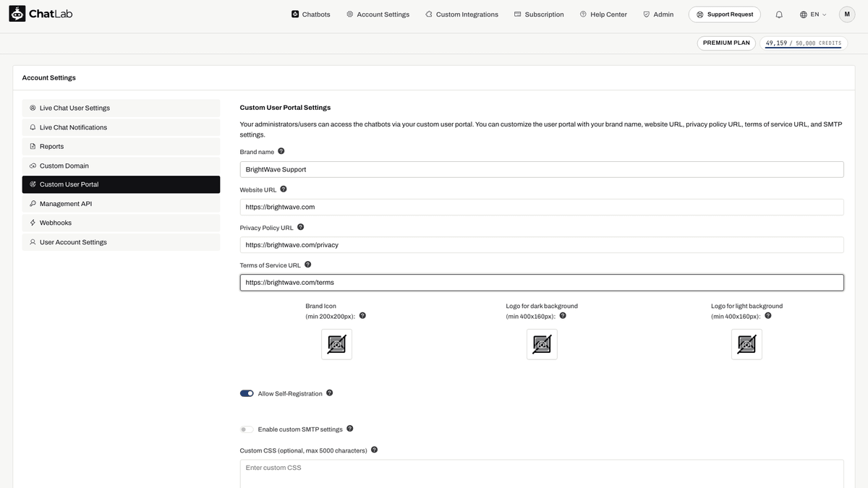Open Account Settings in top navigation
The image size is (868, 488).
[378, 14]
